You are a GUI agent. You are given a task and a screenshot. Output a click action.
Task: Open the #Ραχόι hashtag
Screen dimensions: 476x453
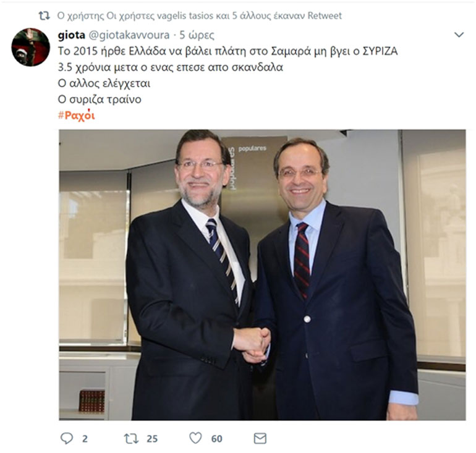click(x=77, y=116)
